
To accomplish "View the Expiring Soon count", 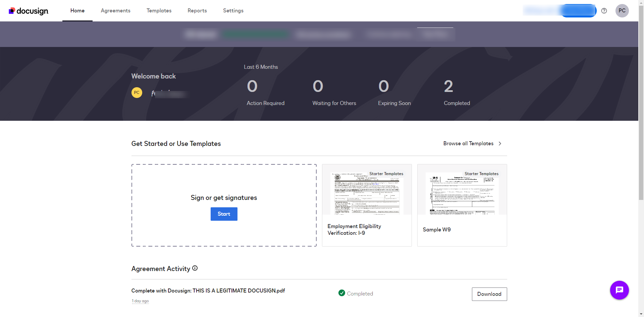I will pos(384,87).
